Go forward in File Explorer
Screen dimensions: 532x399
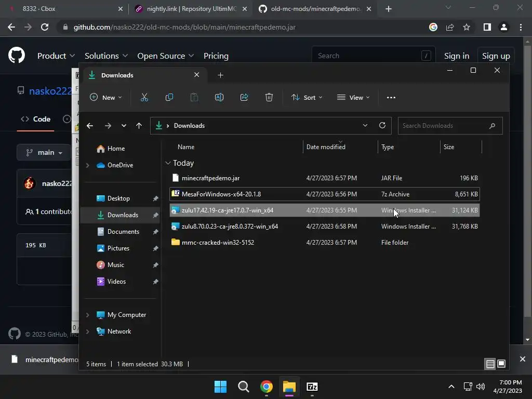pyautogui.click(x=108, y=126)
